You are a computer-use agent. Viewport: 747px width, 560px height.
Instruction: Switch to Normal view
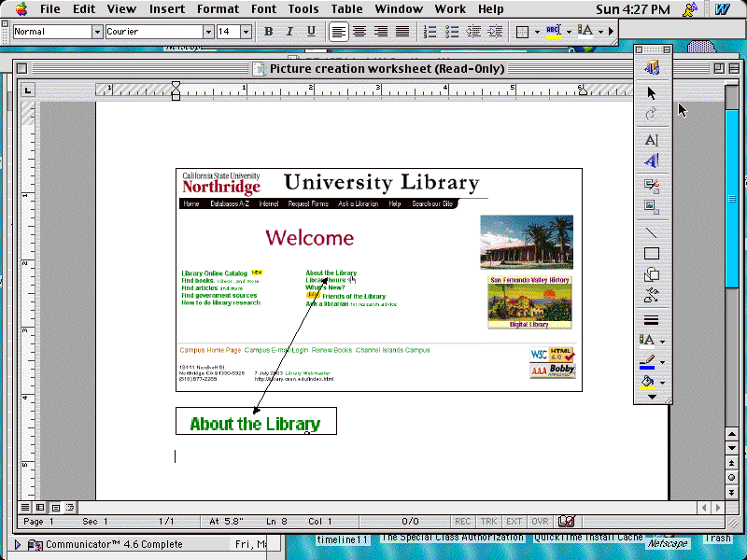[x=25, y=508]
